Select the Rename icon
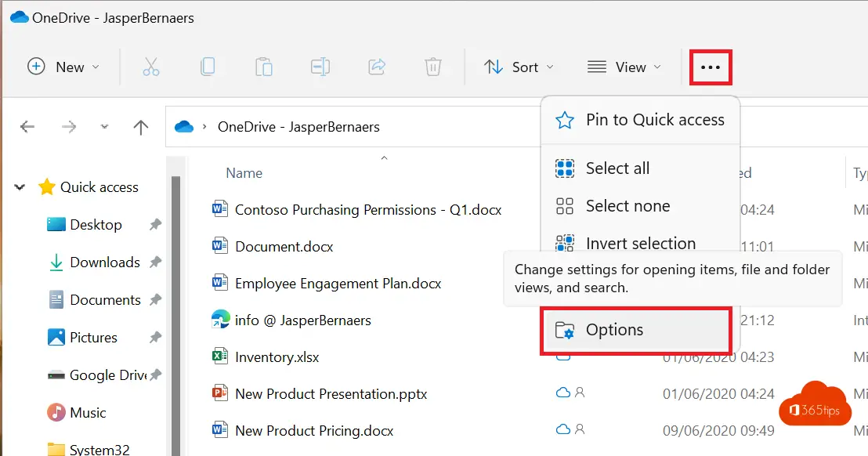The width and height of the screenshot is (868, 456). coord(320,67)
